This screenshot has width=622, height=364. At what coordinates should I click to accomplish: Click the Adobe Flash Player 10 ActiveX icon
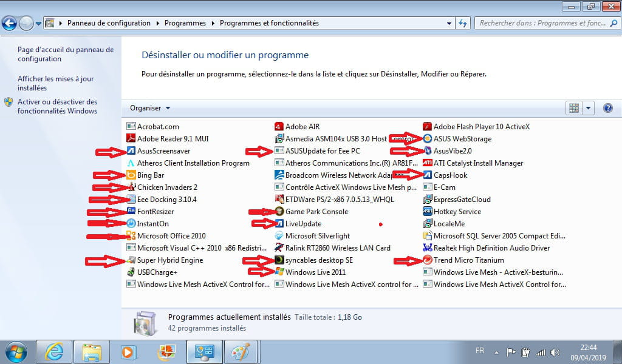tap(427, 126)
